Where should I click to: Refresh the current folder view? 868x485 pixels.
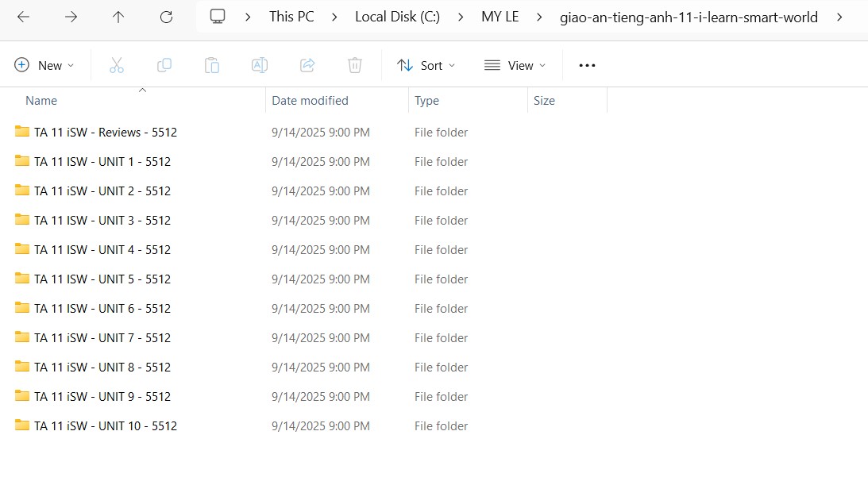pyautogui.click(x=166, y=17)
